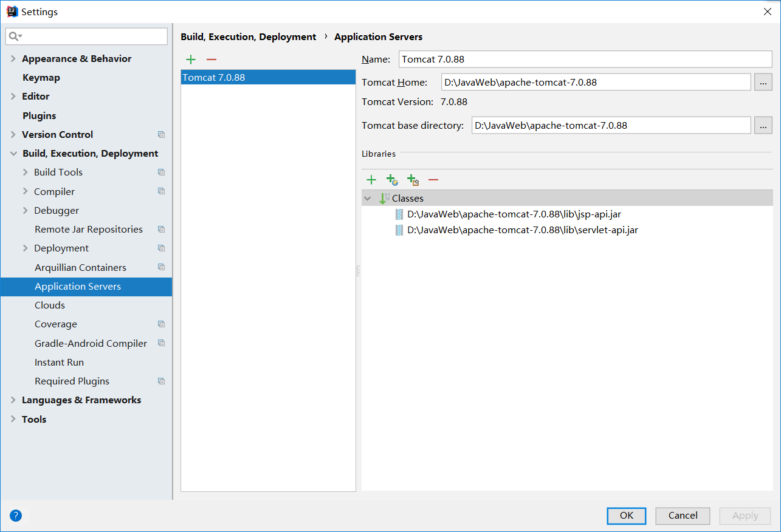Screen dimensions: 781x532
Task: Click project-level icon next to Deployment
Action: [161, 248]
